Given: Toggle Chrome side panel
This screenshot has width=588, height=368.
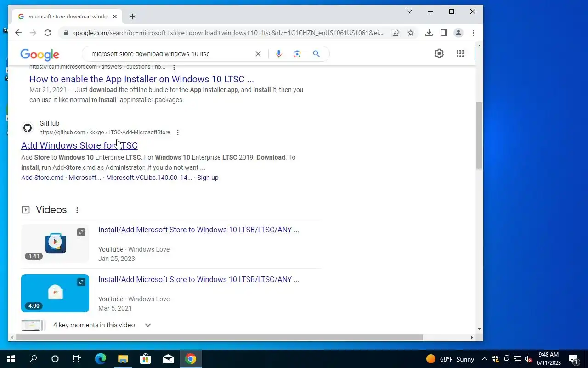Looking at the screenshot, I should click(x=443, y=33).
